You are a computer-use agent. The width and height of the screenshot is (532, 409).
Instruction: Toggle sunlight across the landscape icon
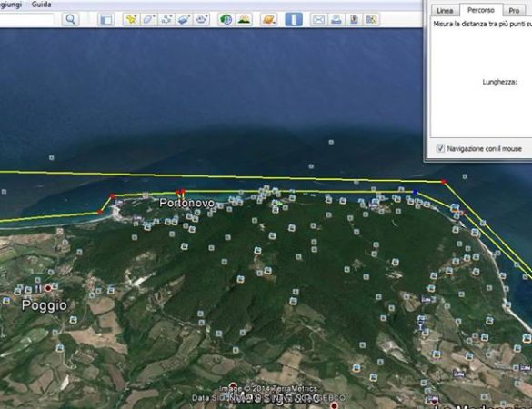(244, 19)
